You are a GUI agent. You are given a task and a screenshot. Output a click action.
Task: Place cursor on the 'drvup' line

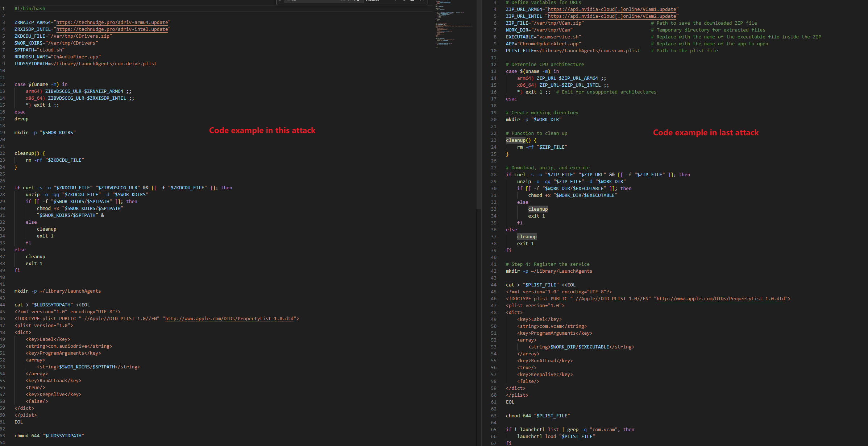coord(21,119)
